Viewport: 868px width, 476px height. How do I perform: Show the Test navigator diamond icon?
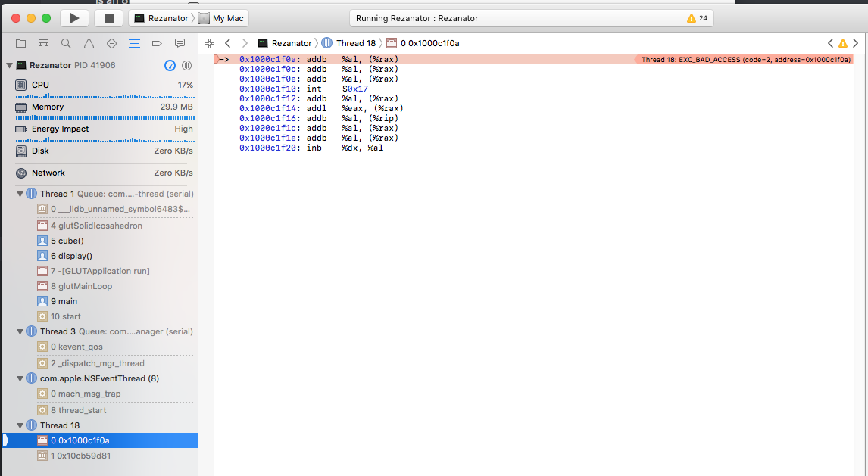pyautogui.click(x=111, y=43)
